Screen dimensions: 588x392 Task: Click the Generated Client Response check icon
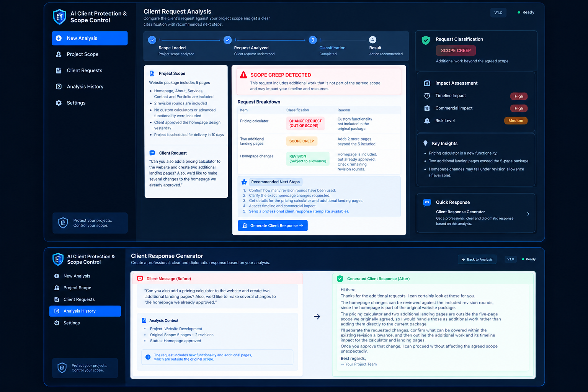[340, 279]
